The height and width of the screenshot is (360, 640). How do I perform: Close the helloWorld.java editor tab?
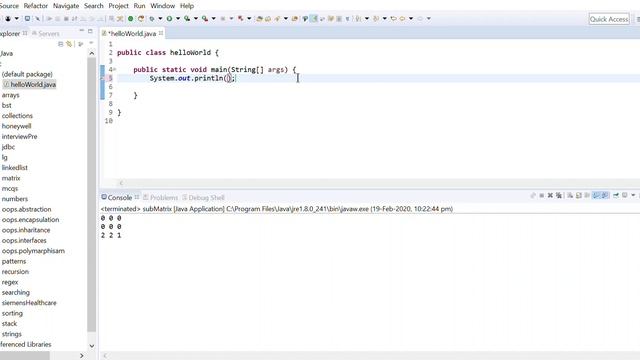pos(161,33)
